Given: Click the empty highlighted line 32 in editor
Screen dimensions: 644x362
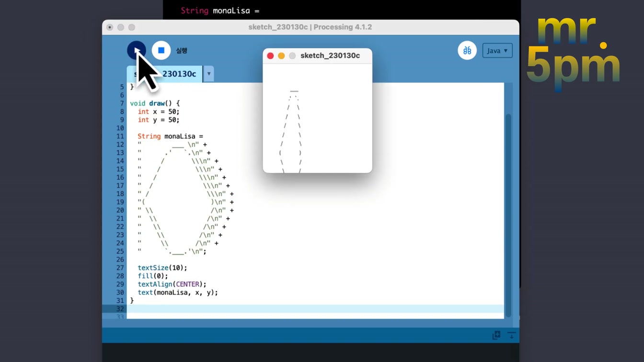Looking at the screenshot, I should click(x=315, y=309).
